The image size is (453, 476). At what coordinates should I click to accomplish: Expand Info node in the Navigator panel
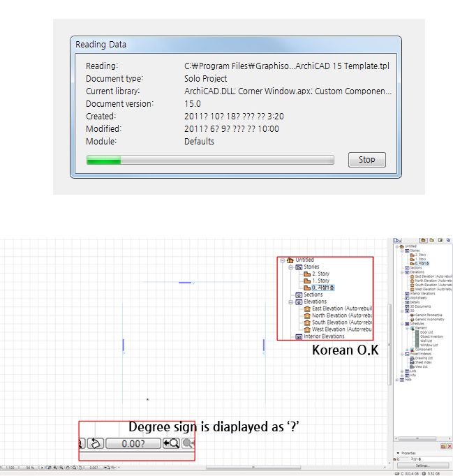[x=402, y=375]
